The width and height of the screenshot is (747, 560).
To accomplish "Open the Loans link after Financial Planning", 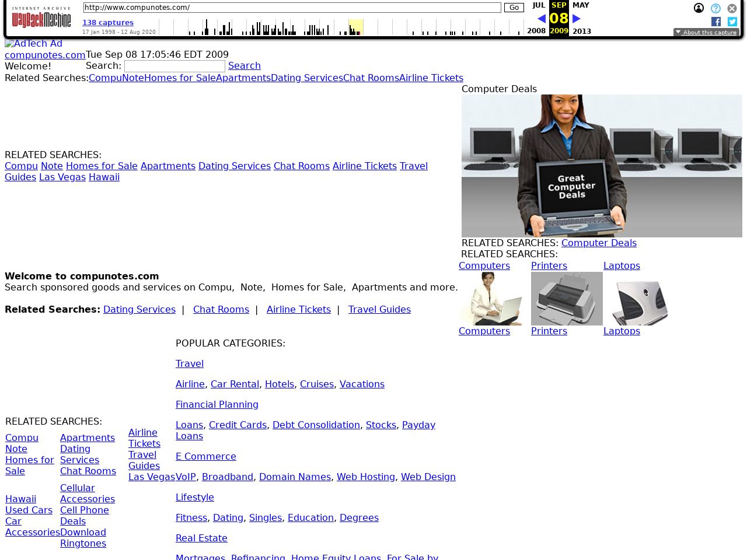I will pyautogui.click(x=189, y=425).
